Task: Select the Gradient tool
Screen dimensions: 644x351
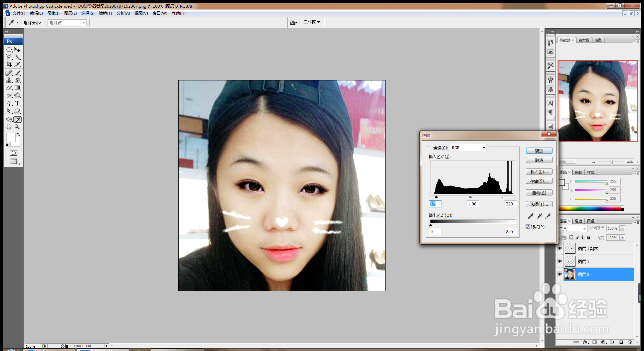Action: (18, 88)
